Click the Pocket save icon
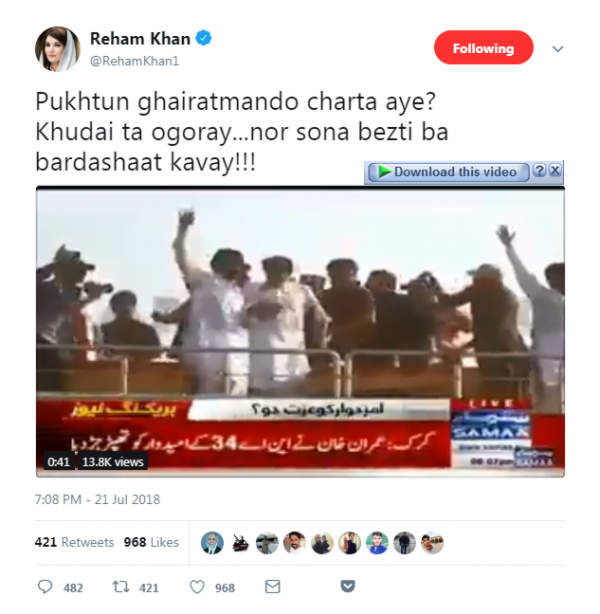Image resolution: width=600 pixels, height=614 pixels. (348, 586)
